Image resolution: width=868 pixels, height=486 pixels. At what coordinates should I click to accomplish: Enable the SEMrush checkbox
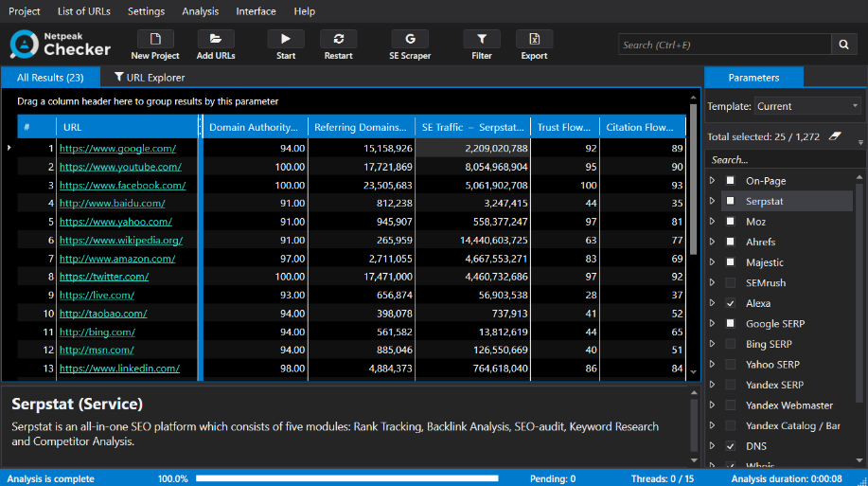tap(730, 283)
